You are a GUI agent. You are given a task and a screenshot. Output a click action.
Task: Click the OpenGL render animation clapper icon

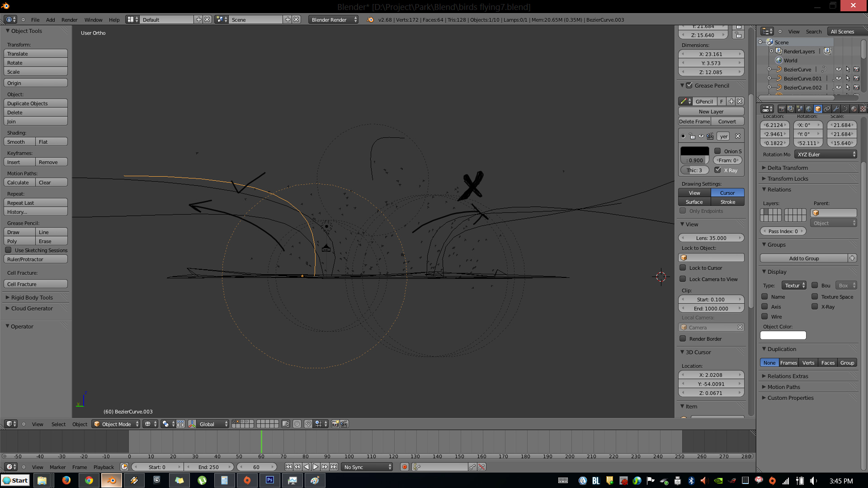[x=344, y=424]
